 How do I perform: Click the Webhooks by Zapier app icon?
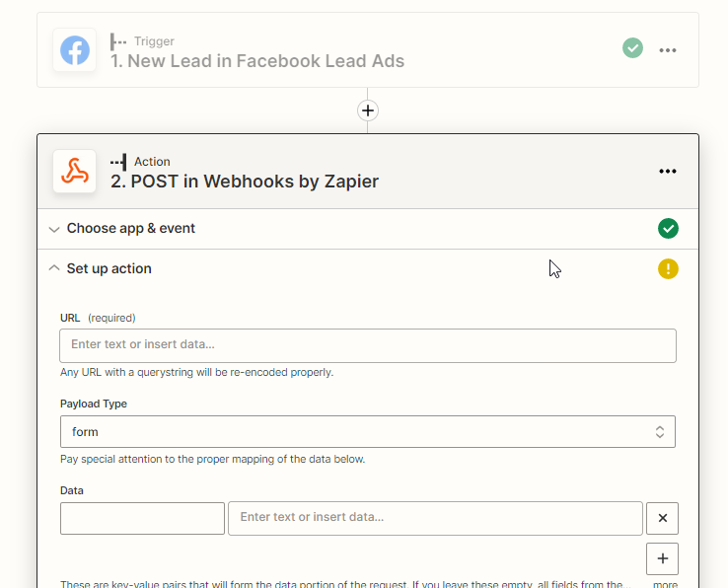[75, 171]
